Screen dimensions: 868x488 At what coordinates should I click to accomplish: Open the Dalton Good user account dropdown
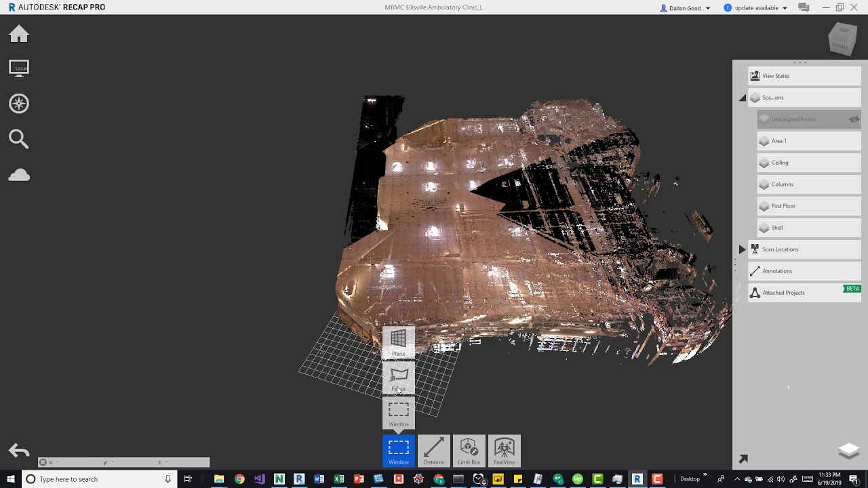coord(686,8)
